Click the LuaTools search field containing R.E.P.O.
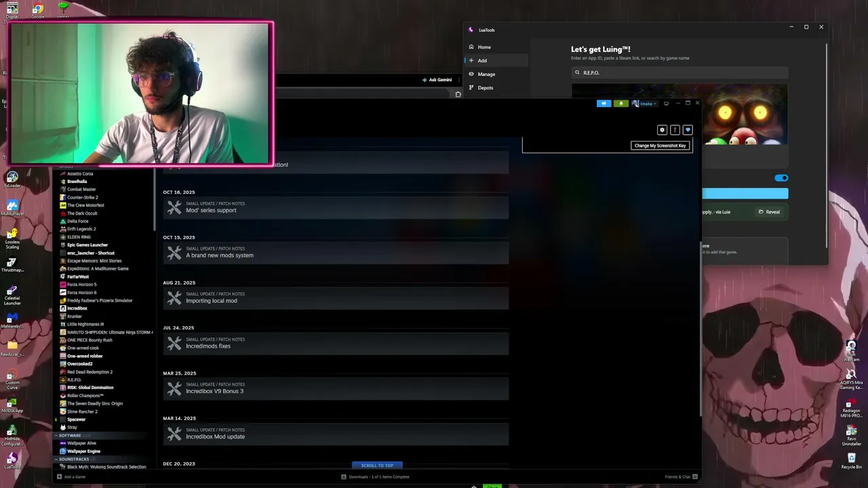Screen dimensions: 868x488 coord(679,73)
